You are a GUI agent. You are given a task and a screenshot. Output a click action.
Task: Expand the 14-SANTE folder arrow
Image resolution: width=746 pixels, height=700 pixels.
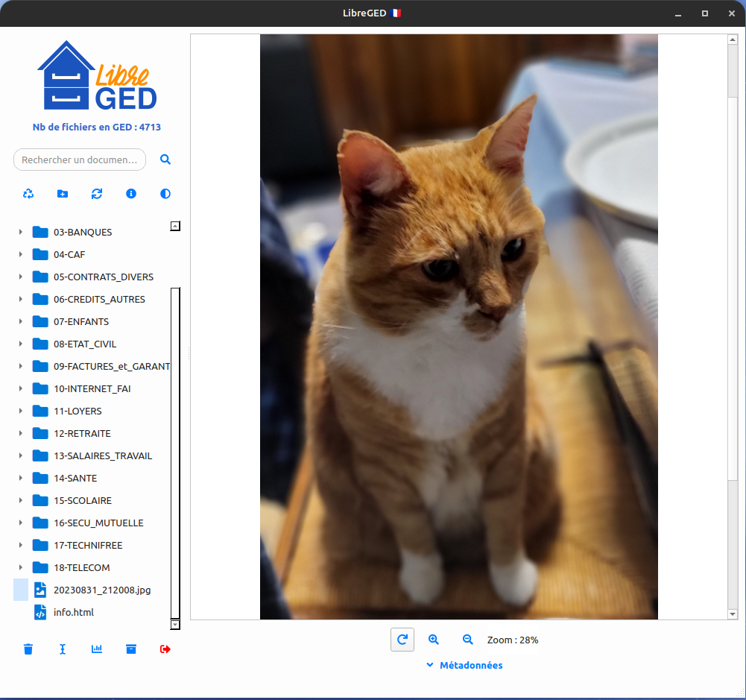click(x=21, y=479)
